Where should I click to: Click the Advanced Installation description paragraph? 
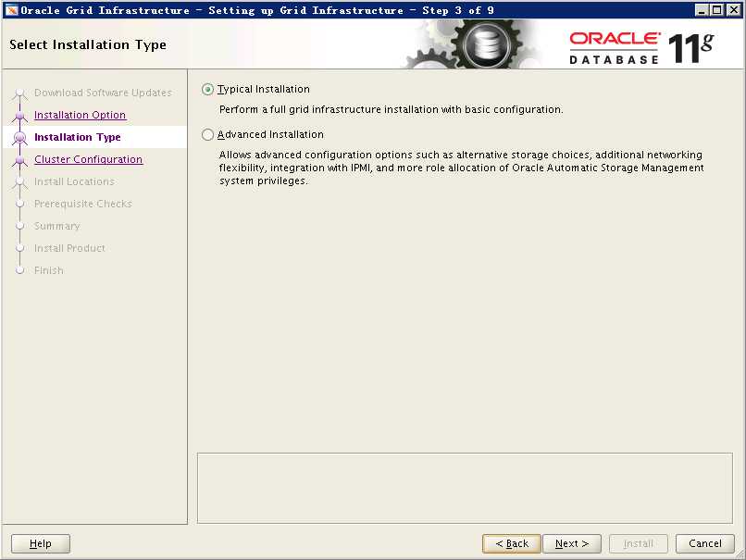[x=462, y=168]
